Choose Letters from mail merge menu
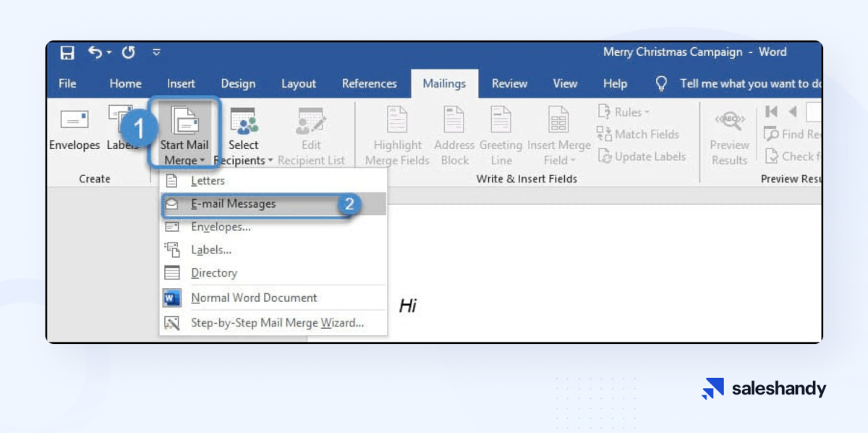Viewport: 868px width, 433px height. 273,181
